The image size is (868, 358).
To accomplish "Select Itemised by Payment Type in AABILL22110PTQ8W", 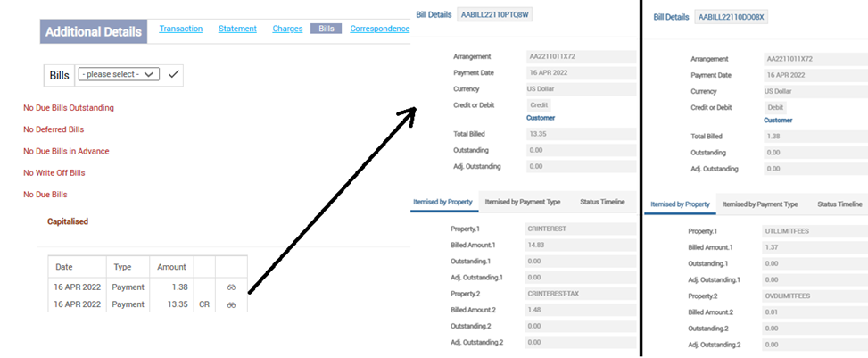I will point(523,203).
